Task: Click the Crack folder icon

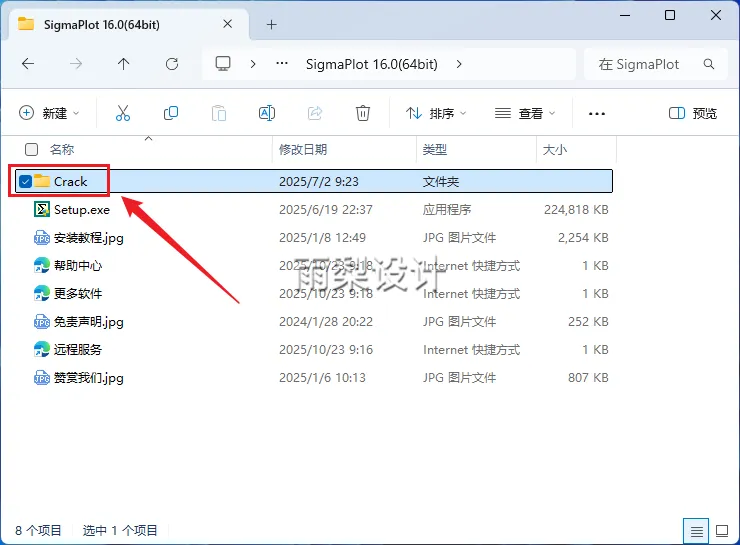Action: coord(42,181)
